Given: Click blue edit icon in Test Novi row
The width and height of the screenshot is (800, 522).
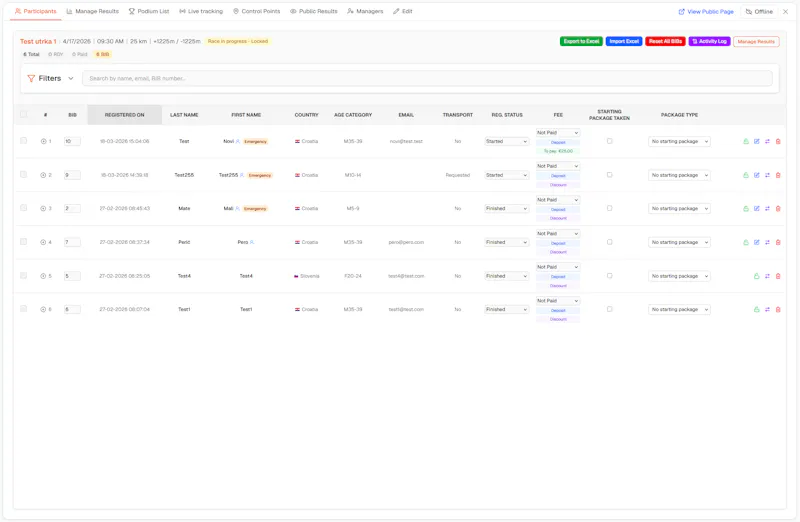Looking at the screenshot, I should [757, 141].
